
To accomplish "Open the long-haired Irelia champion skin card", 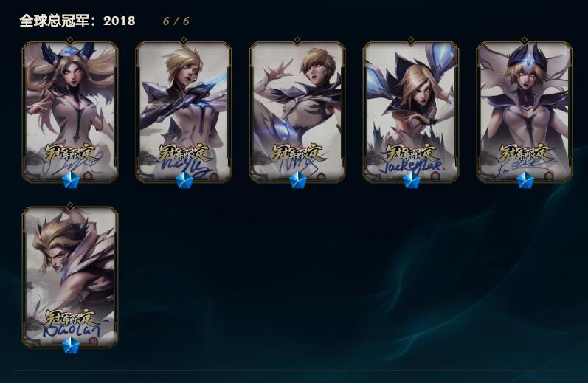I will pyautogui.click(x=70, y=111).
